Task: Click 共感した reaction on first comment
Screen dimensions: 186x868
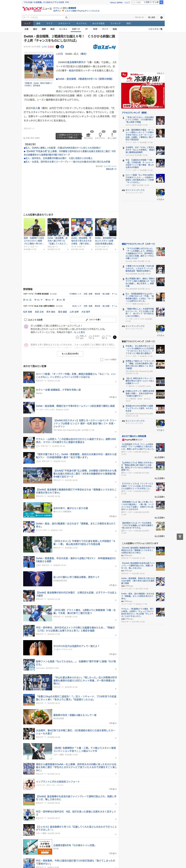Action: [x=81, y=337]
